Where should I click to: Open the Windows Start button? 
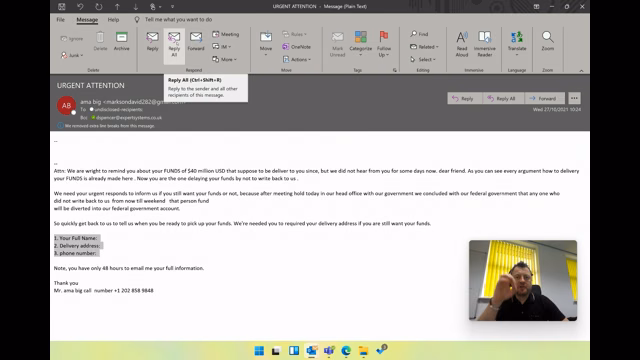coord(259,351)
